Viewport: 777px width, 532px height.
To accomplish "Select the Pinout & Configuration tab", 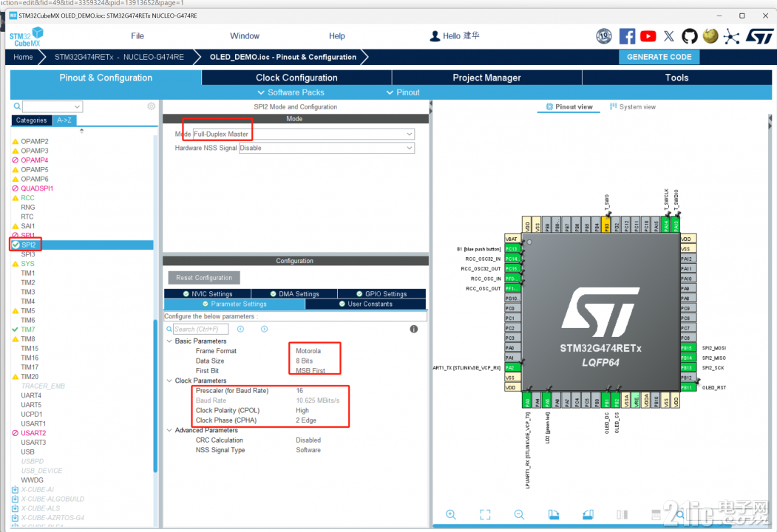I will (x=106, y=78).
